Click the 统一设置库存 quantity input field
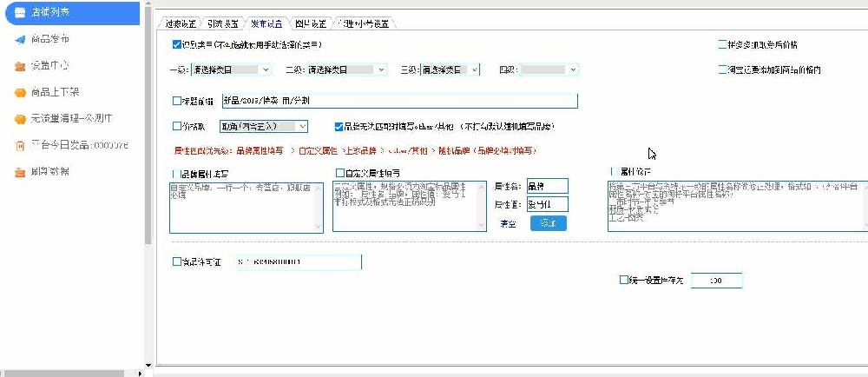The height and width of the screenshot is (377, 868). [716, 281]
